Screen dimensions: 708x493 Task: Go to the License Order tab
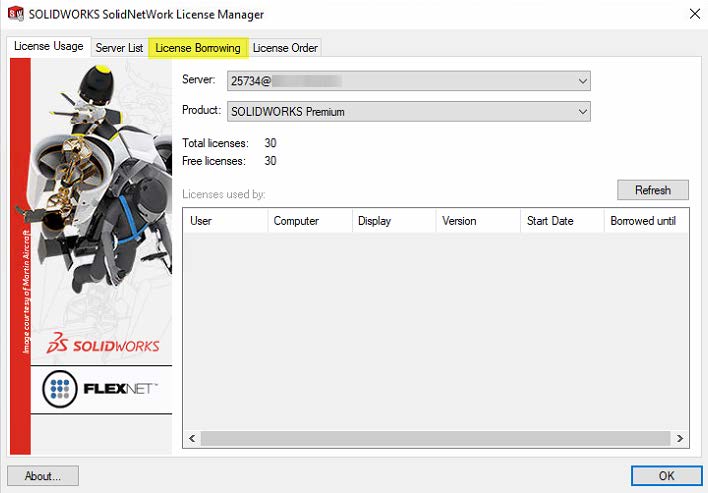[285, 48]
